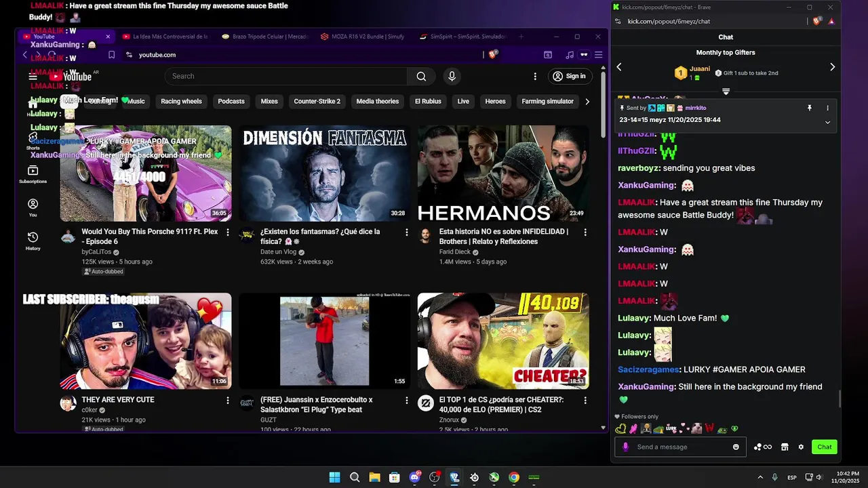Viewport: 868px width, 488px height.
Task: Select the Heroes chip
Action: (x=495, y=102)
